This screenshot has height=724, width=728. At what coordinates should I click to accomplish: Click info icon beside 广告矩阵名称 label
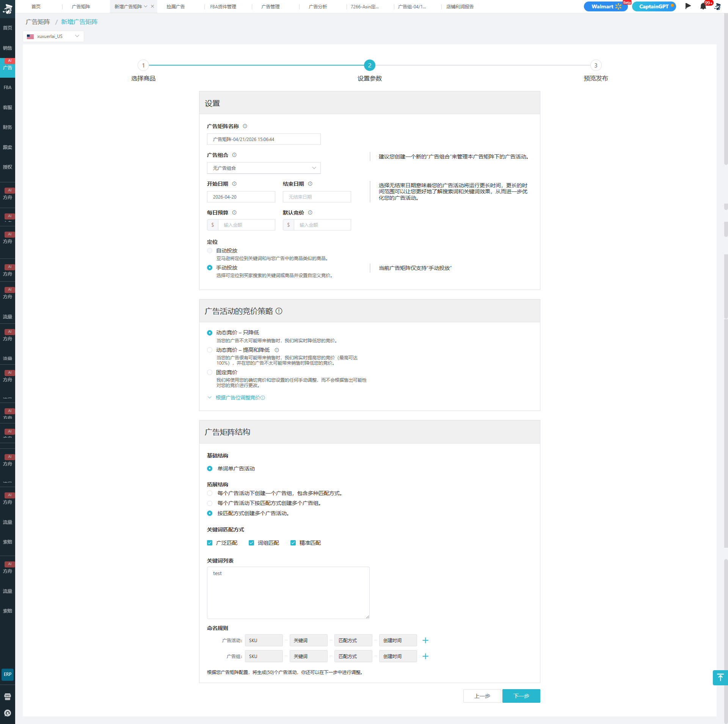[245, 126]
